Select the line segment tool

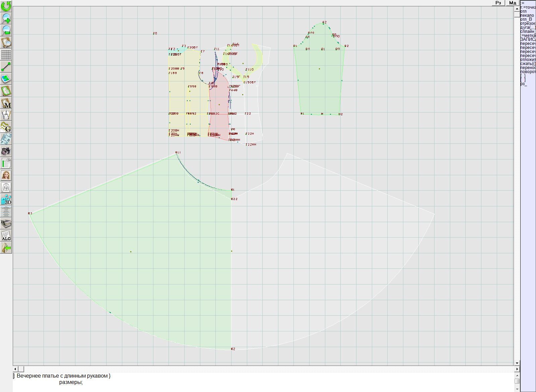tap(6, 67)
